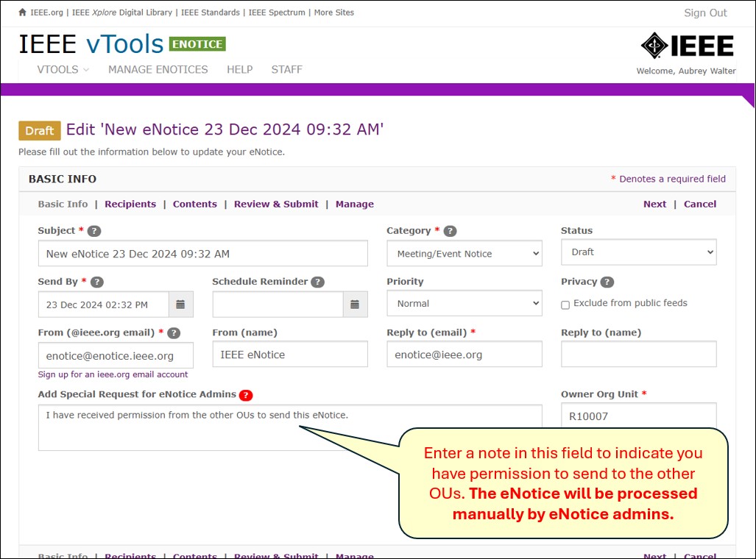
Task: Open MANAGE ENOTICES menu
Action: (158, 69)
